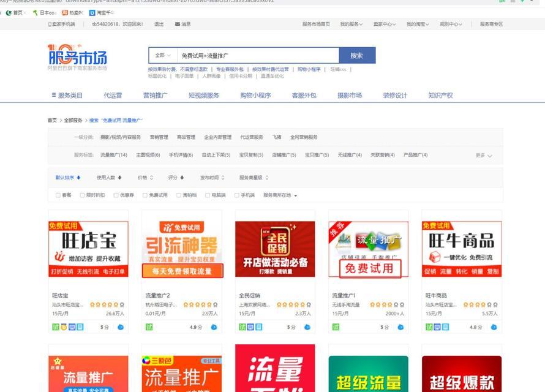Click the blue 旺旺 chat icon for 旺店宝
This screenshot has height=392, width=545.
(x=121, y=327)
